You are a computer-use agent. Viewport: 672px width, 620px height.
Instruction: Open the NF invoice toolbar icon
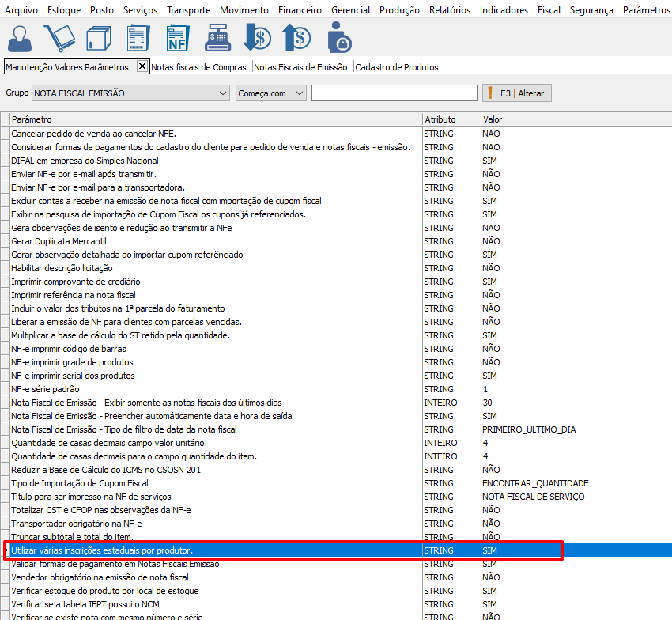(177, 37)
